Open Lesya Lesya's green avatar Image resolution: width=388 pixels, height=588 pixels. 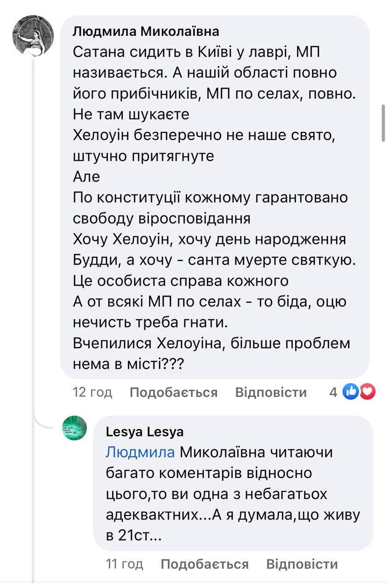click(x=74, y=428)
